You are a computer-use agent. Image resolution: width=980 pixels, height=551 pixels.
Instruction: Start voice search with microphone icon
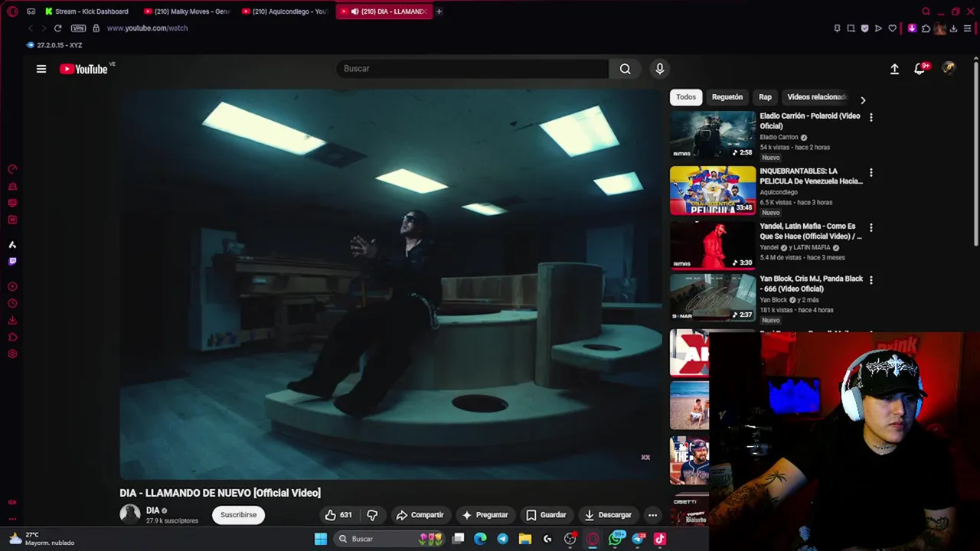[660, 69]
